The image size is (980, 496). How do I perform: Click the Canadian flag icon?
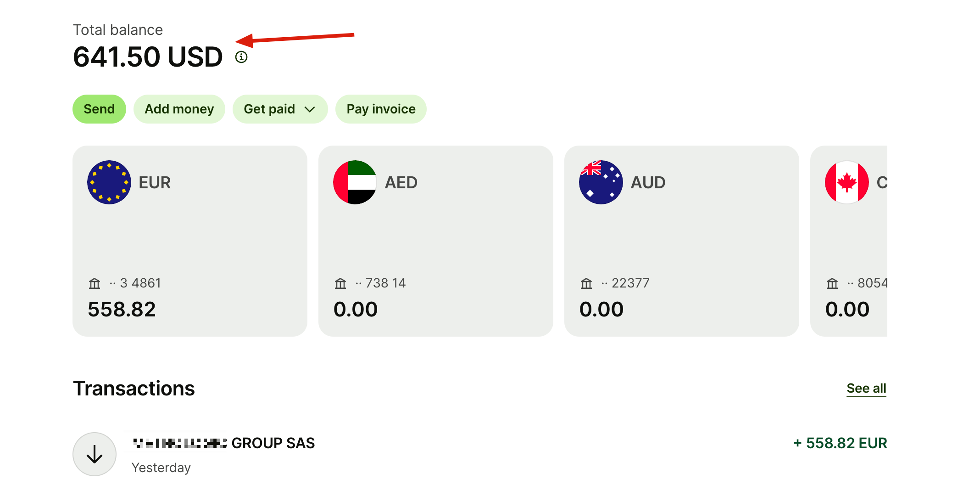point(847,182)
